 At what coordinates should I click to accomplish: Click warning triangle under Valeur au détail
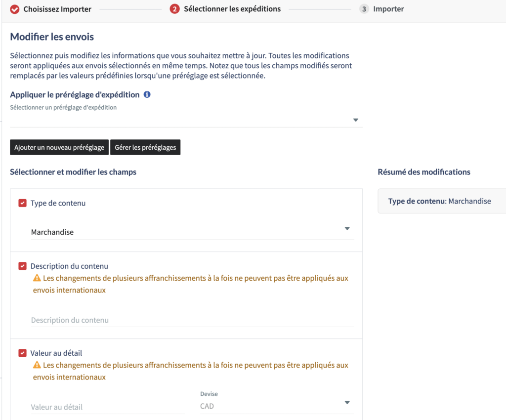point(37,365)
